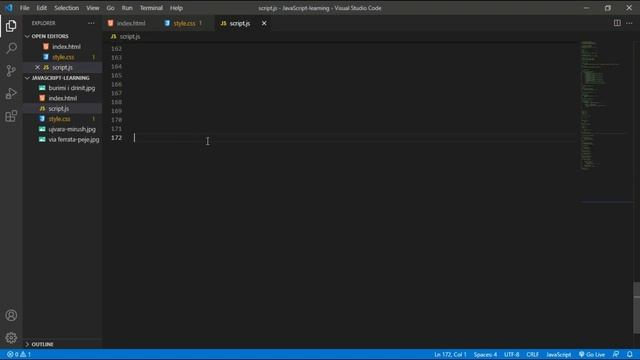Click line number 162 in gutter

click(x=116, y=49)
